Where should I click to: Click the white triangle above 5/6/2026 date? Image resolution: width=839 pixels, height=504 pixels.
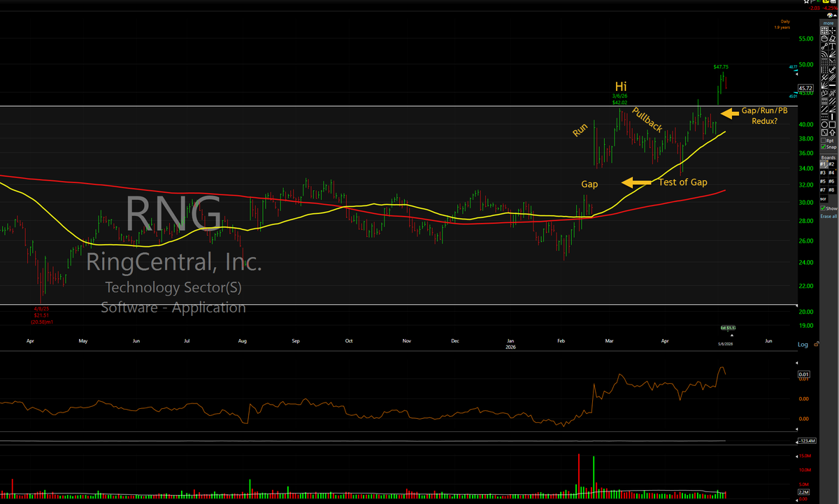[733, 336]
